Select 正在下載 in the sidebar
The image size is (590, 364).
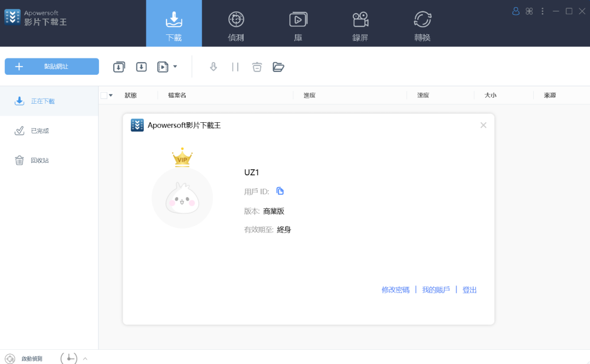(49, 101)
